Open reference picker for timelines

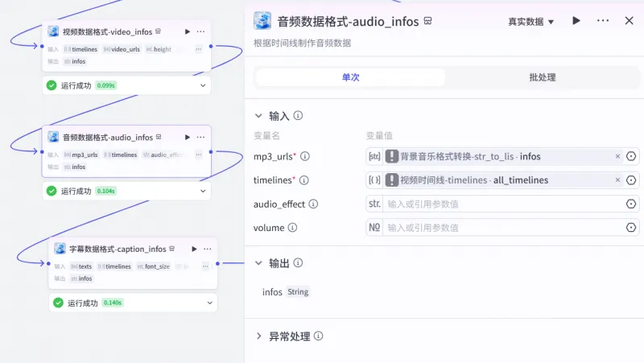tap(631, 180)
